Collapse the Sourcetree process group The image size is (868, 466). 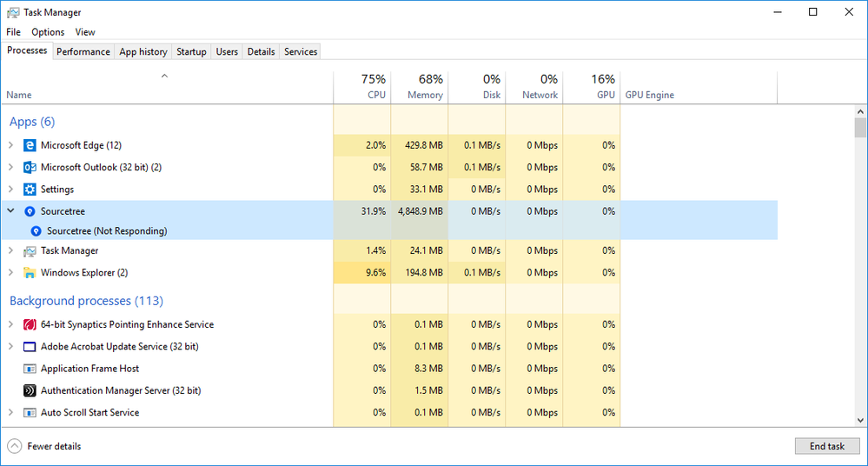(10, 211)
